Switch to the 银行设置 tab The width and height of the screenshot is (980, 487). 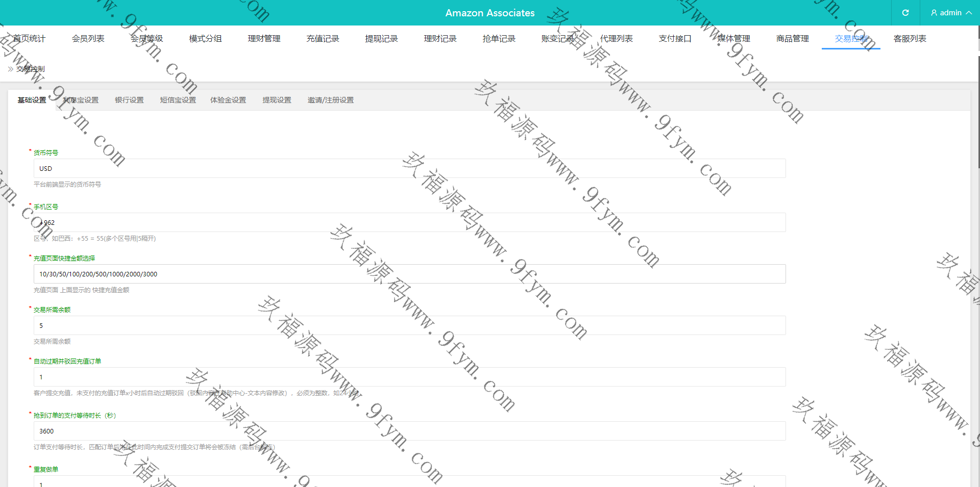point(129,100)
